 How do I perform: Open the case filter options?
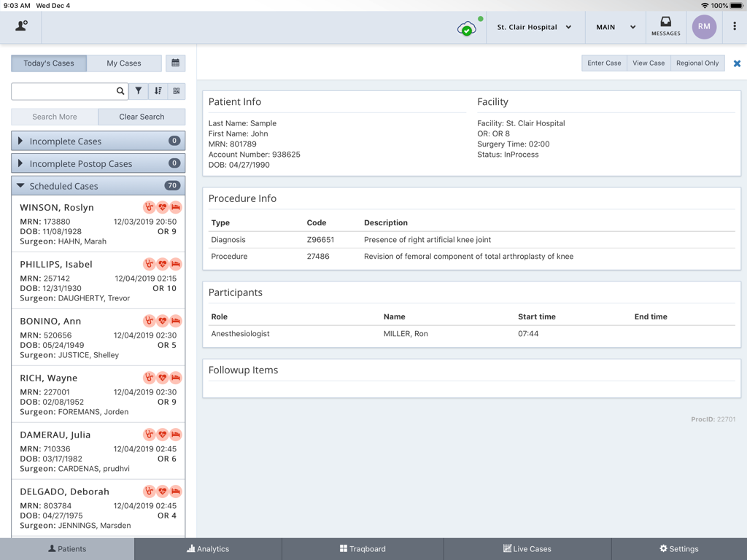coord(139,91)
